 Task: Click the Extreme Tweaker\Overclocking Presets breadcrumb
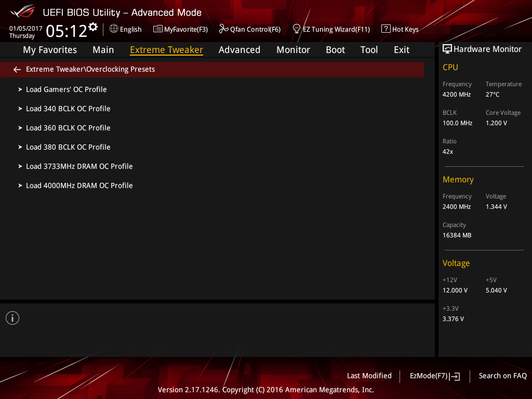coord(90,69)
